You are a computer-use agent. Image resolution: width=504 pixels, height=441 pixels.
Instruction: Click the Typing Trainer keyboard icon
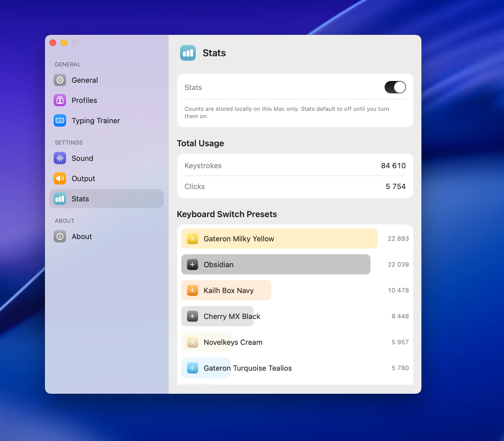(x=60, y=121)
